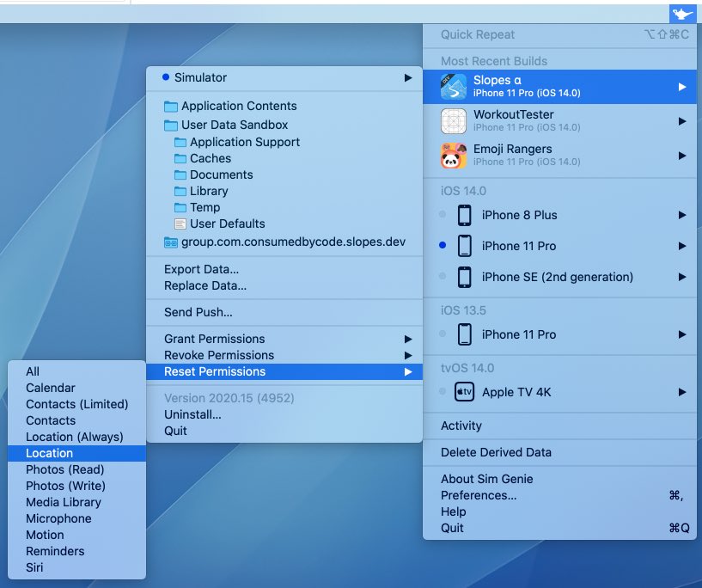
Task: Reset Contacts (Limited) permission
Action: [x=77, y=404]
